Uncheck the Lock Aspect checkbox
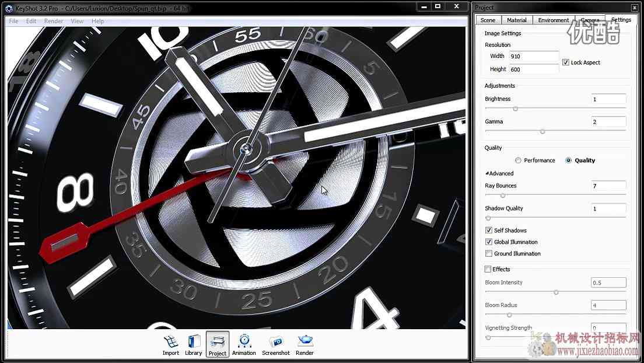The width and height of the screenshot is (644, 363). (x=566, y=62)
